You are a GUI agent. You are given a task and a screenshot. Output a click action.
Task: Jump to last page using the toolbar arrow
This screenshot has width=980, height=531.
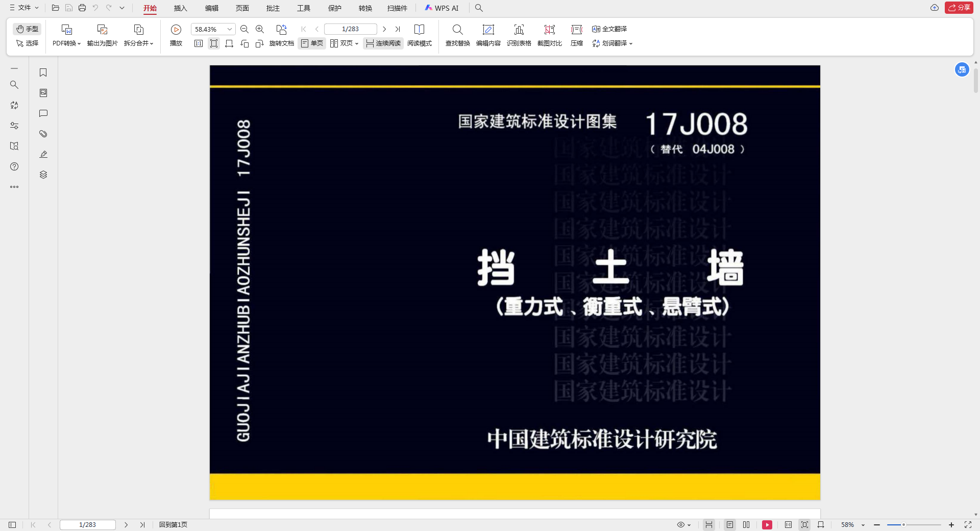pyautogui.click(x=398, y=29)
